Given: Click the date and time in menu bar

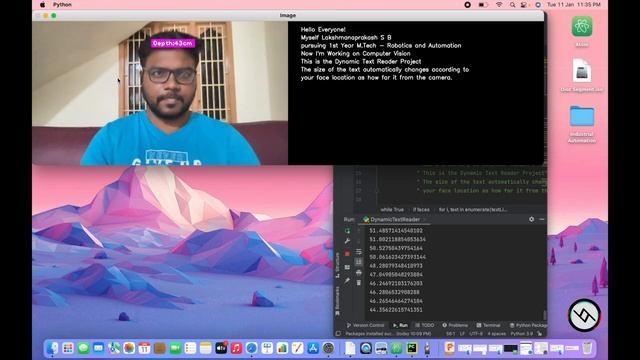Looking at the screenshot, I should pyautogui.click(x=573, y=4).
